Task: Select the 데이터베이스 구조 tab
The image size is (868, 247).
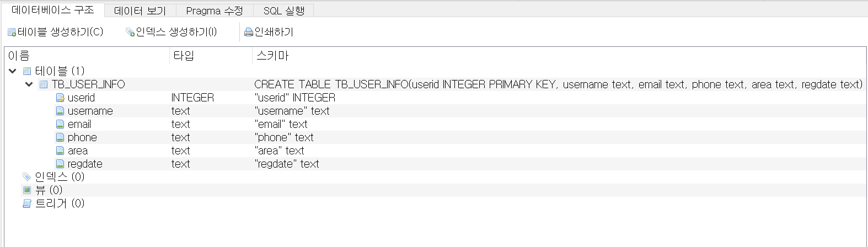Action: coord(52,10)
